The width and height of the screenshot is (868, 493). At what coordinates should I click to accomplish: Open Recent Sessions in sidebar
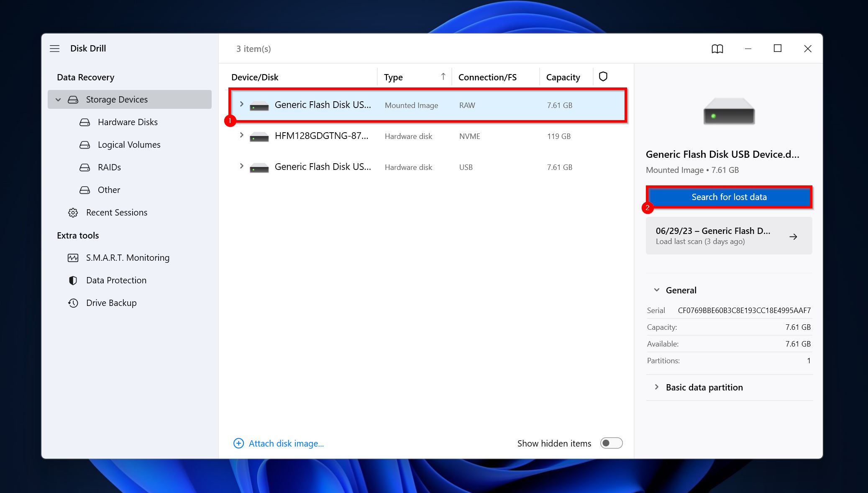tap(117, 212)
